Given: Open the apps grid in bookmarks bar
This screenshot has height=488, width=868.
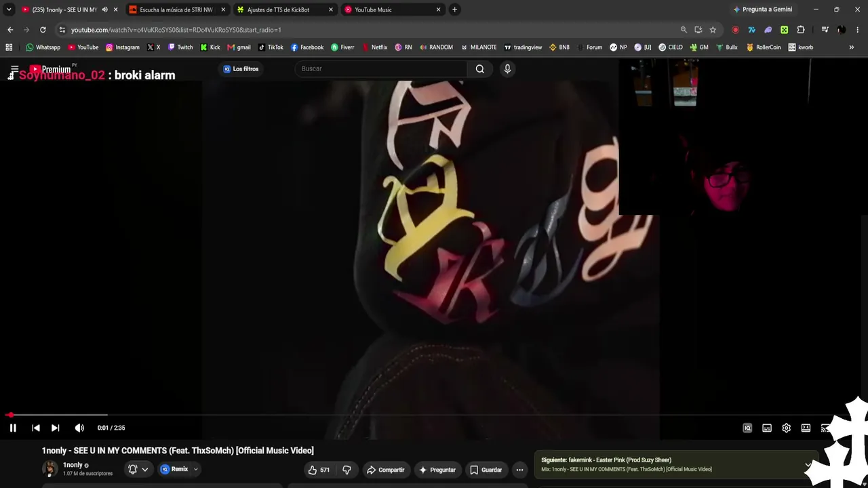Looking at the screenshot, I should (9, 47).
